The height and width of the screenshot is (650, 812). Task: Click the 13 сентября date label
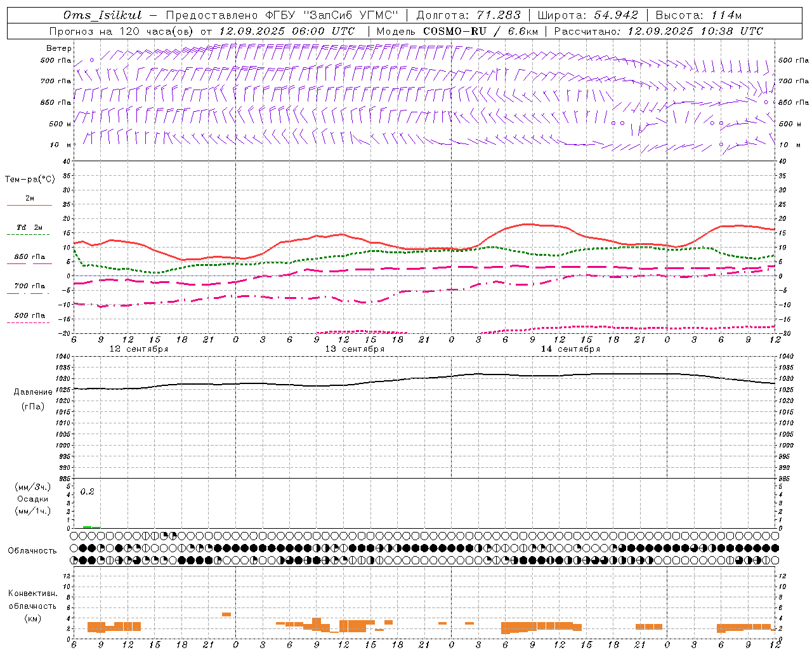tap(355, 349)
